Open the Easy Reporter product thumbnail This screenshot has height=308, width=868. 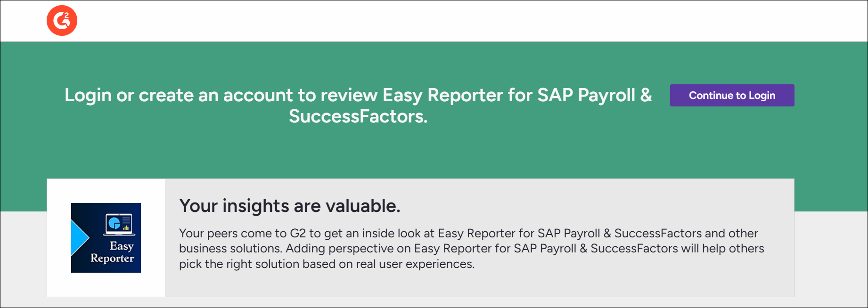pyautogui.click(x=106, y=238)
